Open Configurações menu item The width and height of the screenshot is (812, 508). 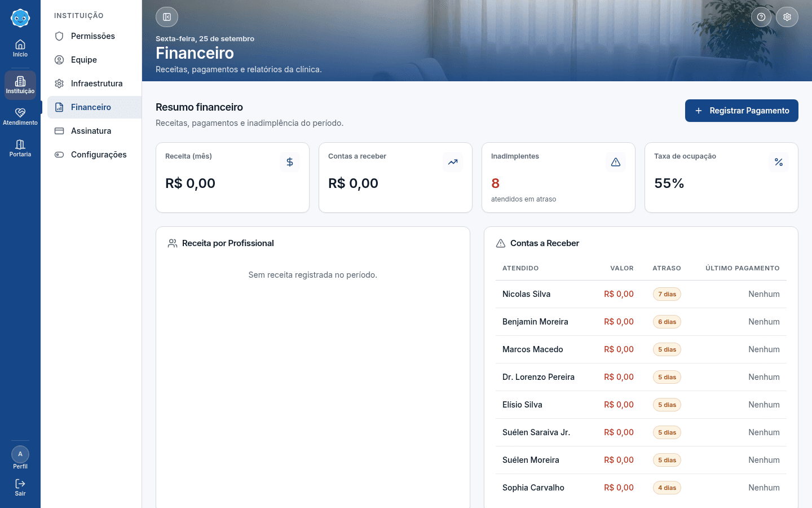pyautogui.click(x=94, y=155)
